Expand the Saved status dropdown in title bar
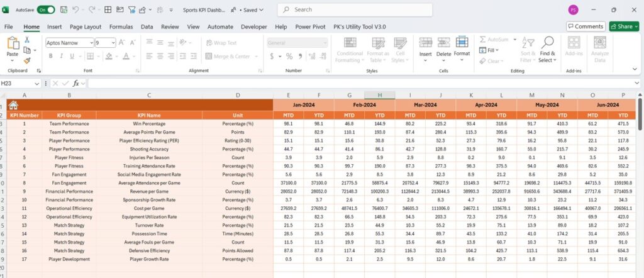 coord(261,10)
